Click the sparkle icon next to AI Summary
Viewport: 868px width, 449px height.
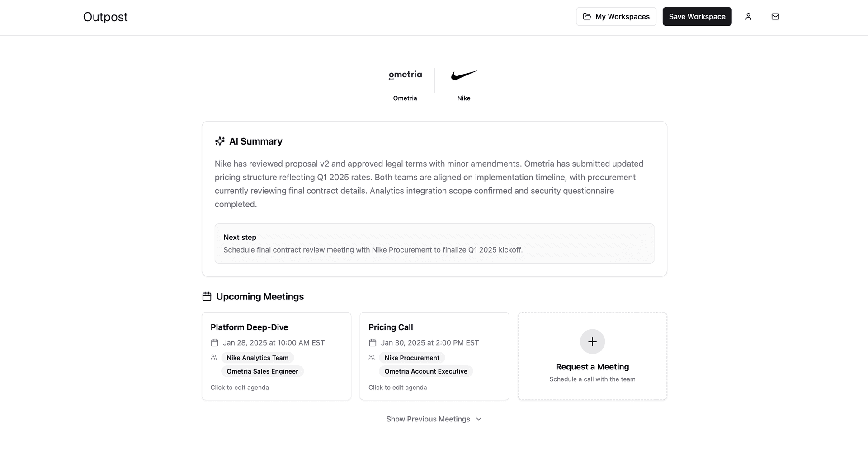tap(220, 141)
